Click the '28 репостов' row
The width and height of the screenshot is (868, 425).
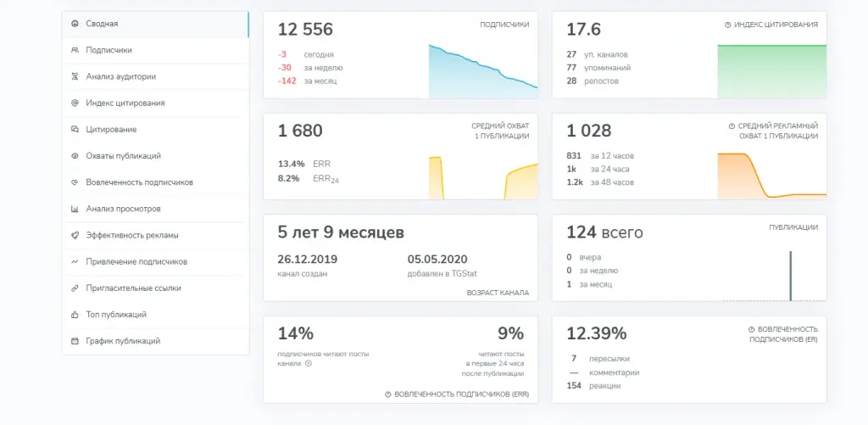click(593, 81)
